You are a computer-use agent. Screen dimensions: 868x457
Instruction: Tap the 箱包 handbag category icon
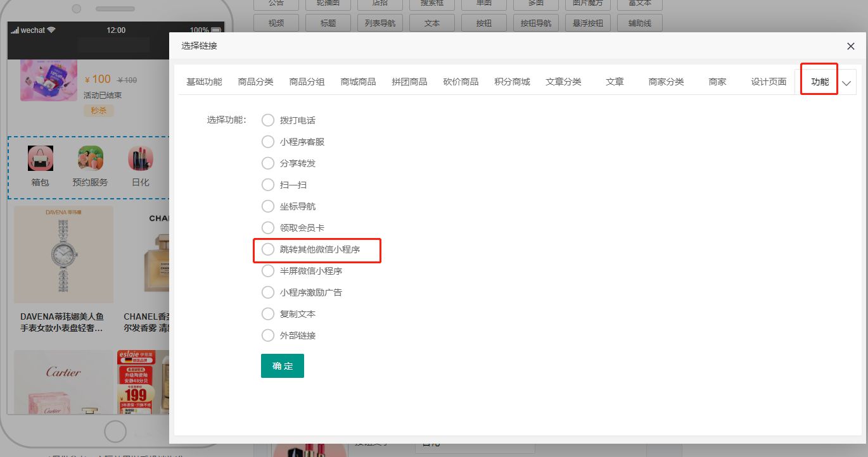[x=40, y=158]
